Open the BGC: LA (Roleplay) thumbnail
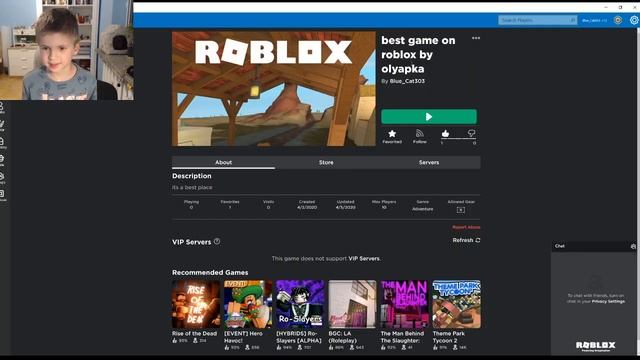Screen dimensions: 640x360 click(352, 304)
